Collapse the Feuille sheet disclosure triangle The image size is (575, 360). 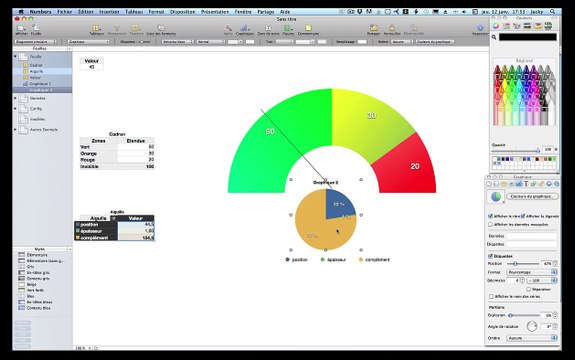[x=15, y=56]
